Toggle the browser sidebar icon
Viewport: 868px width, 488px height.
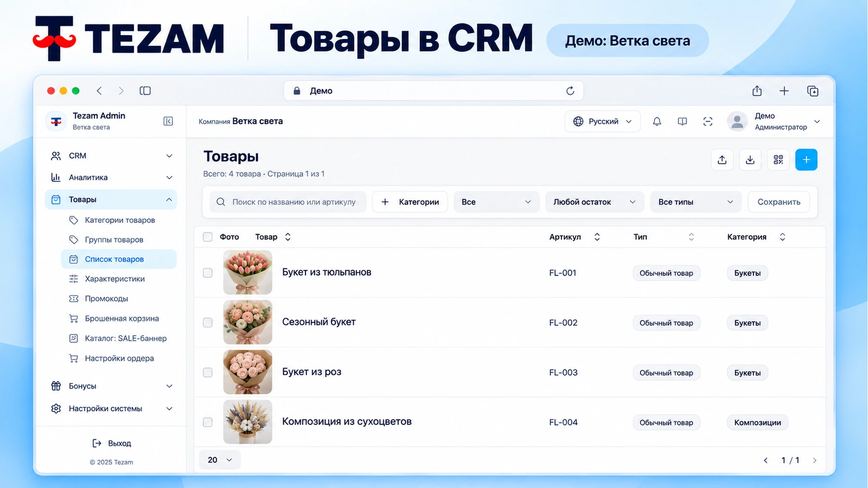tap(145, 91)
